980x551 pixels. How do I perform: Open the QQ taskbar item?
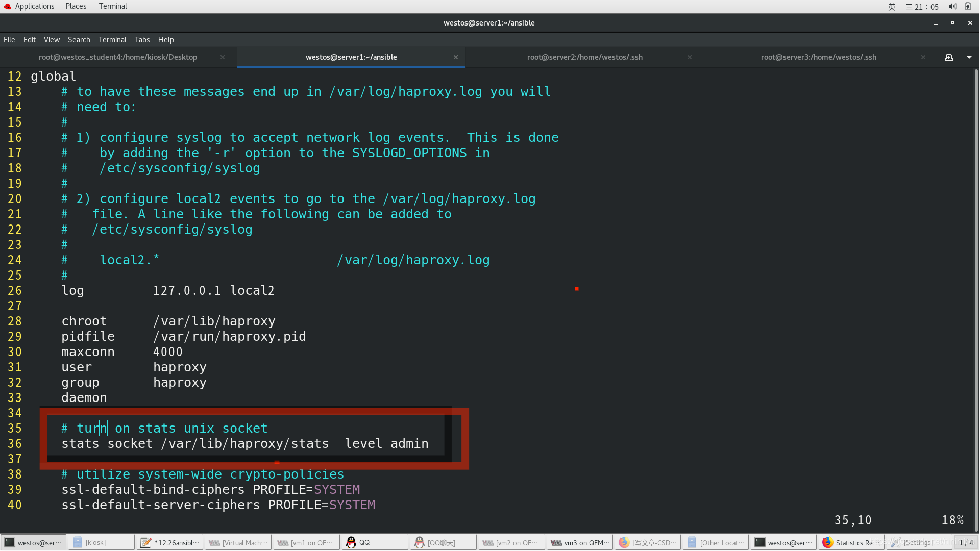tap(375, 542)
